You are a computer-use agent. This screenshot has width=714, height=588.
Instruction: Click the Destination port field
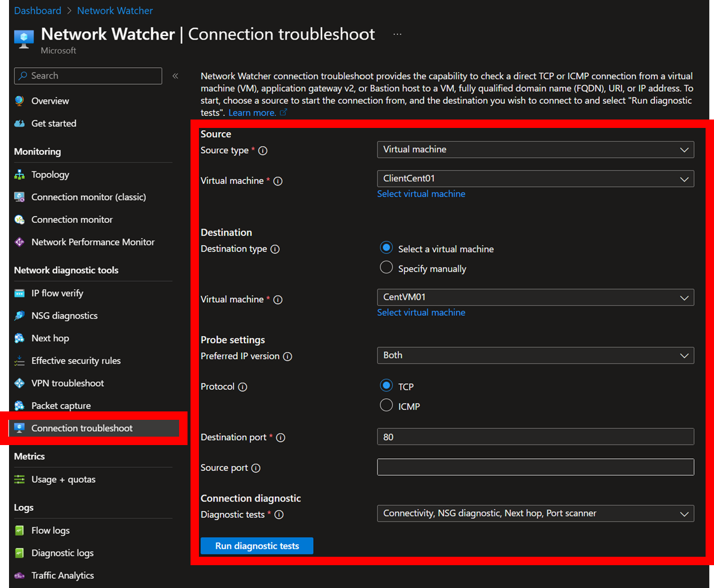coord(535,437)
